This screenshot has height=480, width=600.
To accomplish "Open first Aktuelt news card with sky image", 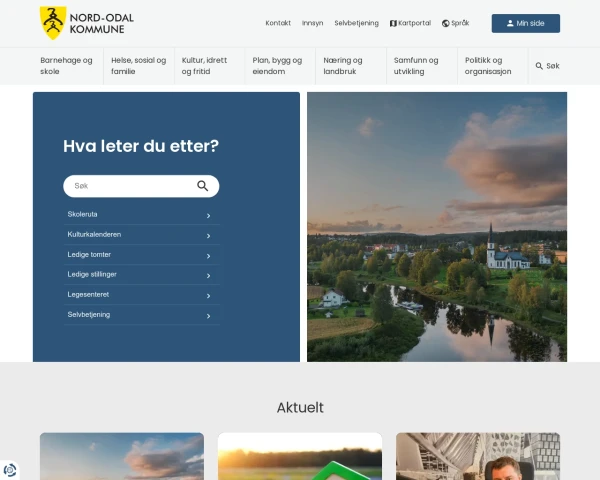I will 122,456.
